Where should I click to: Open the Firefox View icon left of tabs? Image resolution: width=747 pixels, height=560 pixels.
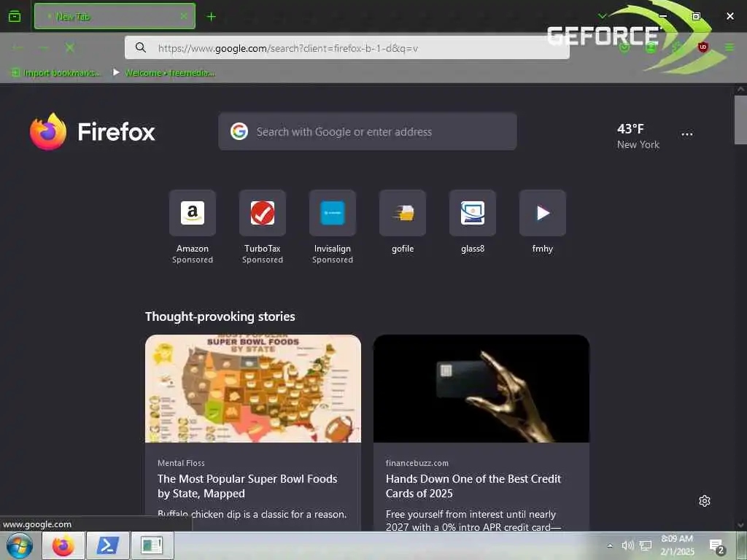(15, 17)
